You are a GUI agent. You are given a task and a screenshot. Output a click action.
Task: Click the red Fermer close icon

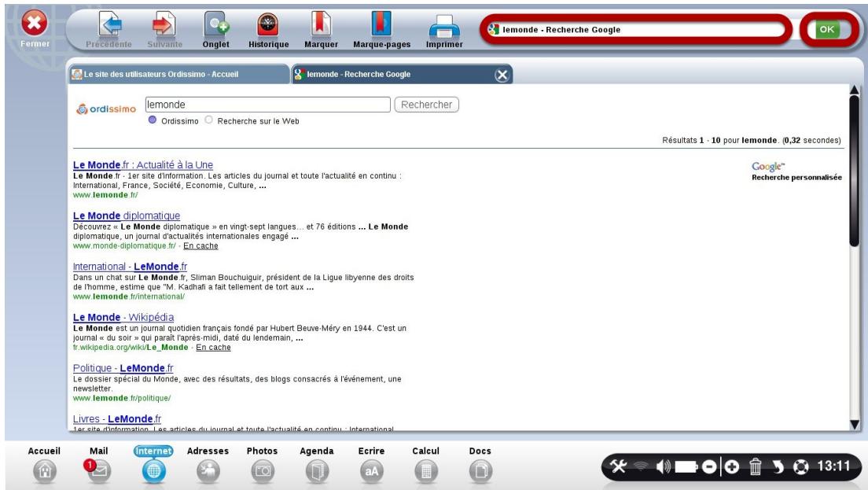tap(35, 24)
